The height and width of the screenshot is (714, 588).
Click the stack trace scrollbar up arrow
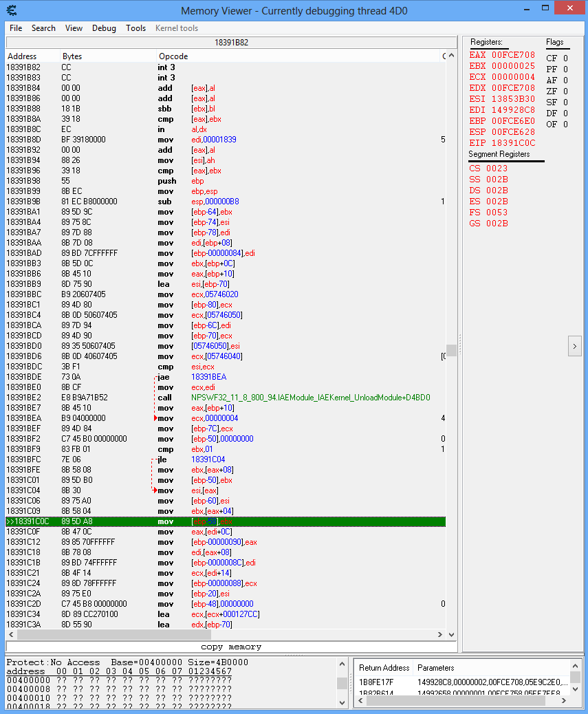(x=576, y=667)
